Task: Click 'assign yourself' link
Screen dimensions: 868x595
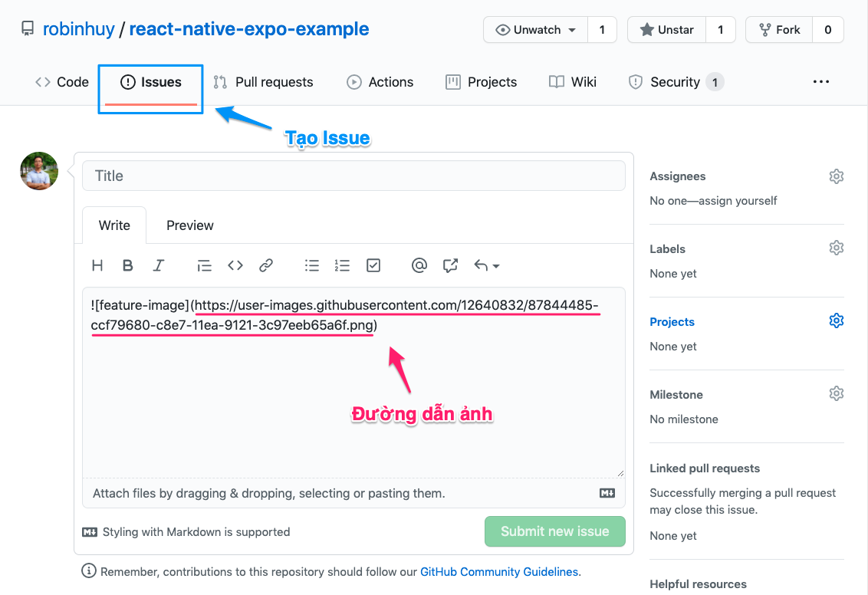Action: [x=738, y=201]
